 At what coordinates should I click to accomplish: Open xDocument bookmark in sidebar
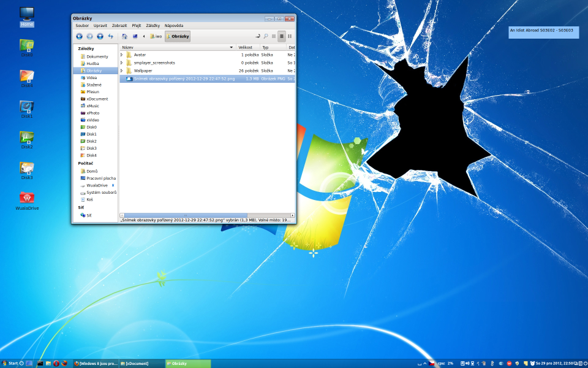point(96,99)
